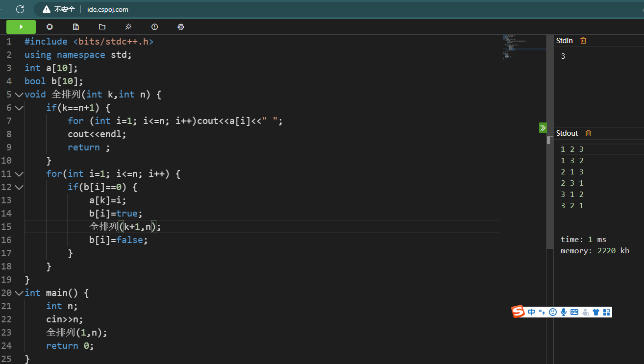Clear Stdin with its trash icon
This screenshot has width=644, height=364.
583,41
